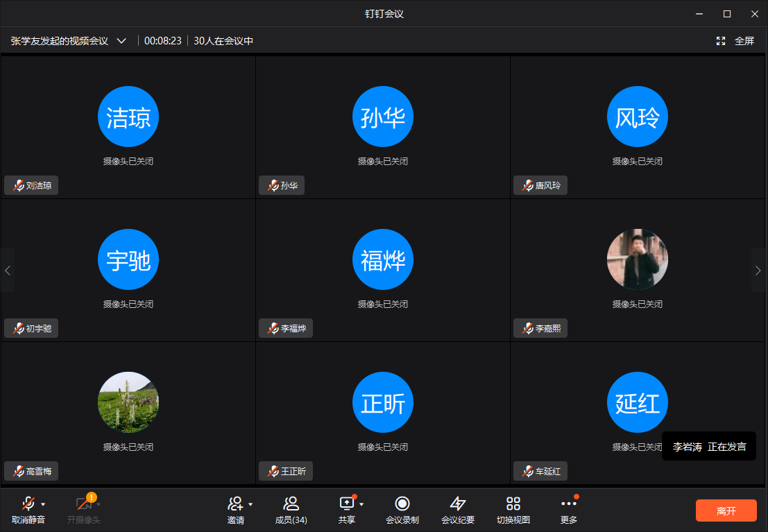
Task: Open 会议纪要 meeting minutes
Action: [457, 510]
